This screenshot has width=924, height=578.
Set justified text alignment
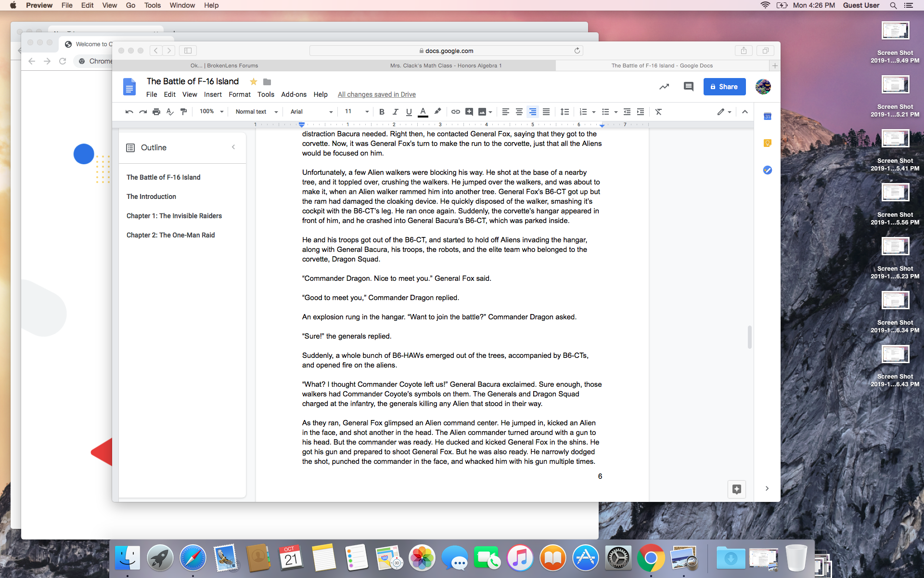click(x=546, y=112)
